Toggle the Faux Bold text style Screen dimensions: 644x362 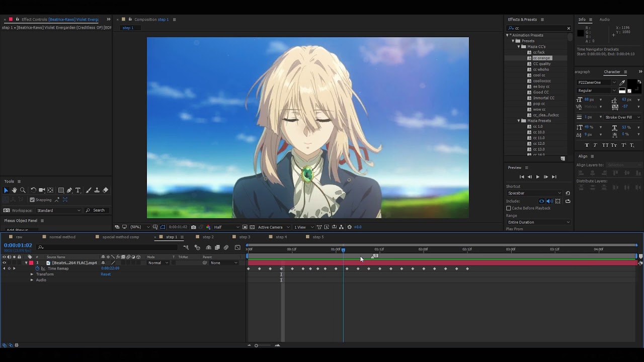pyautogui.click(x=587, y=145)
